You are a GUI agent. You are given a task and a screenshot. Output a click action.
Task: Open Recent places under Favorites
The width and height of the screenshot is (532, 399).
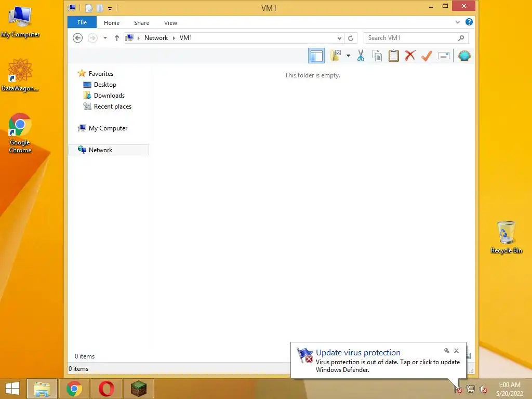pos(113,107)
